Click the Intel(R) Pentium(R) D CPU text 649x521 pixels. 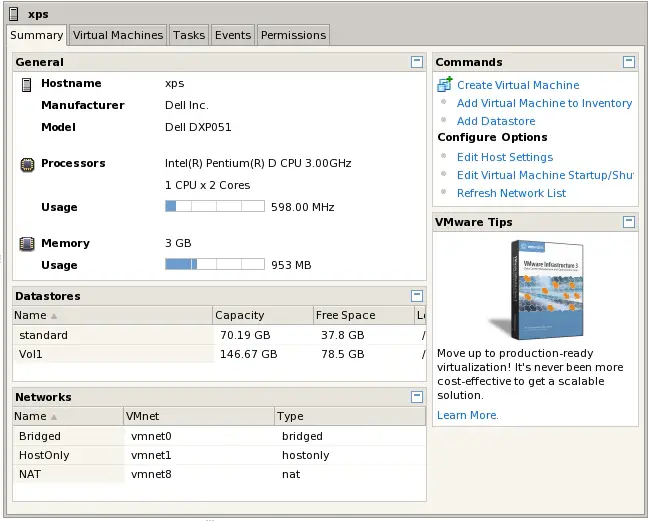coord(258,163)
